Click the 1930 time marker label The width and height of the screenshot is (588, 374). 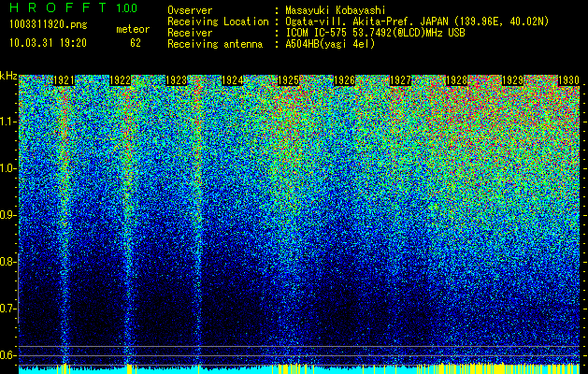(x=569, y=80)
